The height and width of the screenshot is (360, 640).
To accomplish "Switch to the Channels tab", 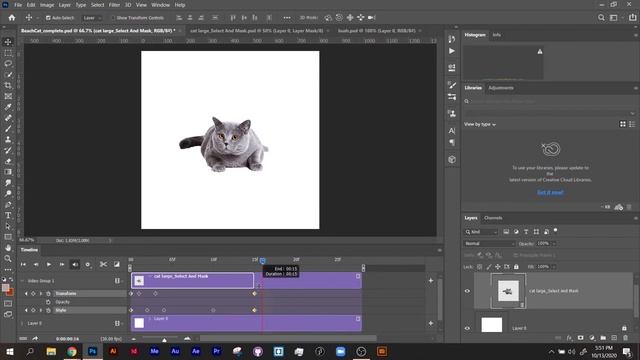I will pyautogui.click(x=493, y=218).
